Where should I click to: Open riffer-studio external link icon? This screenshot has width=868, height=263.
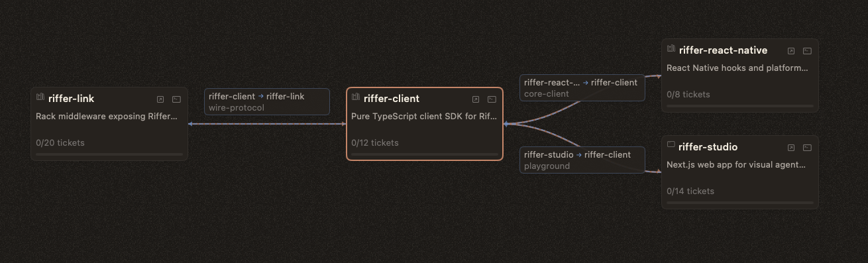pyautogui.click(x=791, y=148)
